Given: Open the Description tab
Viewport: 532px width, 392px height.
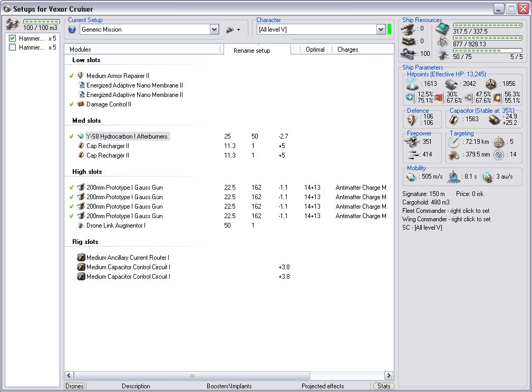Looking at the screenshot, I should (136, 386).
